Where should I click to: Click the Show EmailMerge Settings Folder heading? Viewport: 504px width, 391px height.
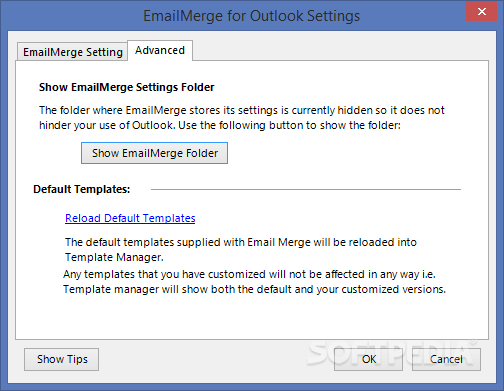[126, 87]
